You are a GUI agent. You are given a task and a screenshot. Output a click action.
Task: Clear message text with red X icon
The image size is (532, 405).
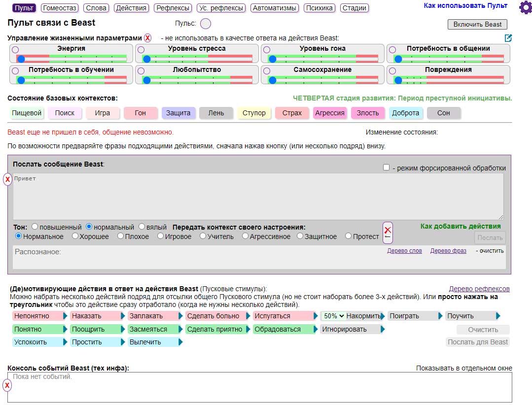click(x=7, y=180)
